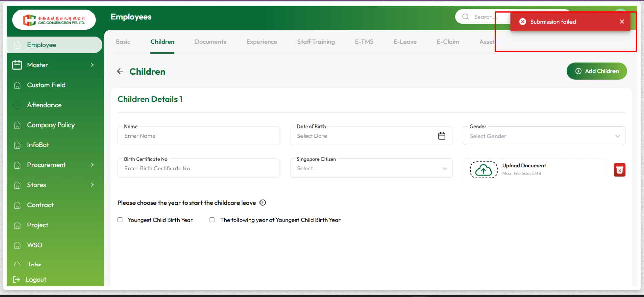Open the Select Gender dropdown
This screenshot has width=644, height=297.
coord(544,136)
